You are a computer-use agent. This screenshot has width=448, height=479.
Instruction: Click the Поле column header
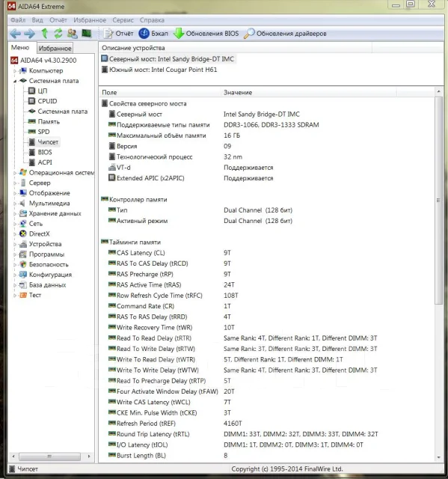160,92
